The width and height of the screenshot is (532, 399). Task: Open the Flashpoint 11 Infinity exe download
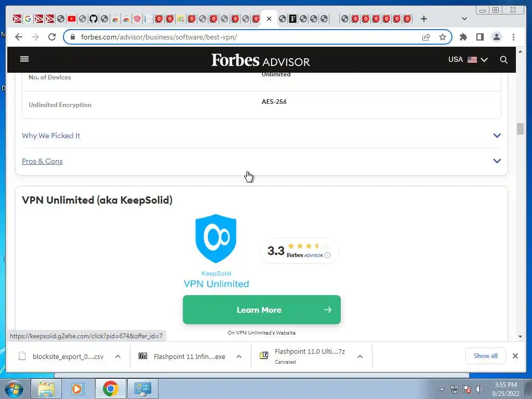[182, 356]
